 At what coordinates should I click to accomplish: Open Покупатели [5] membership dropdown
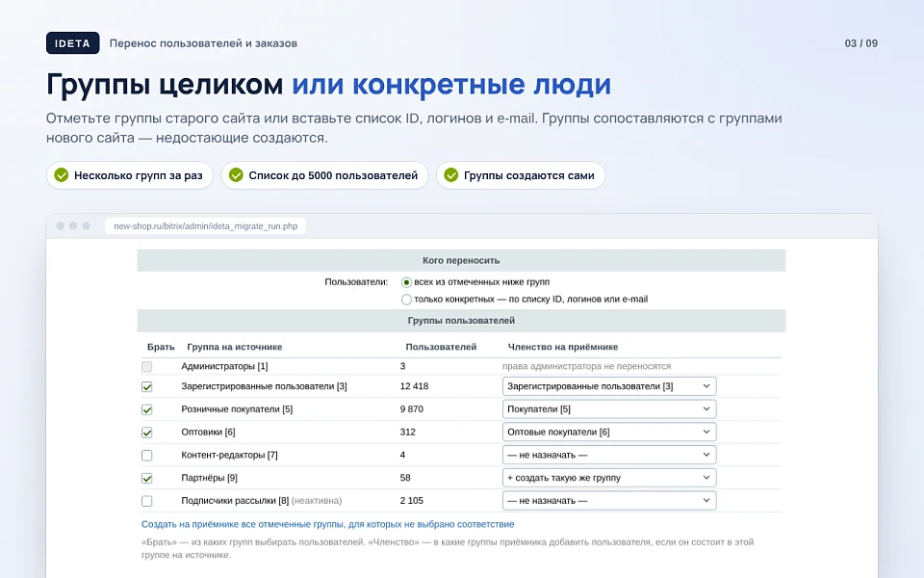(609, 409)
